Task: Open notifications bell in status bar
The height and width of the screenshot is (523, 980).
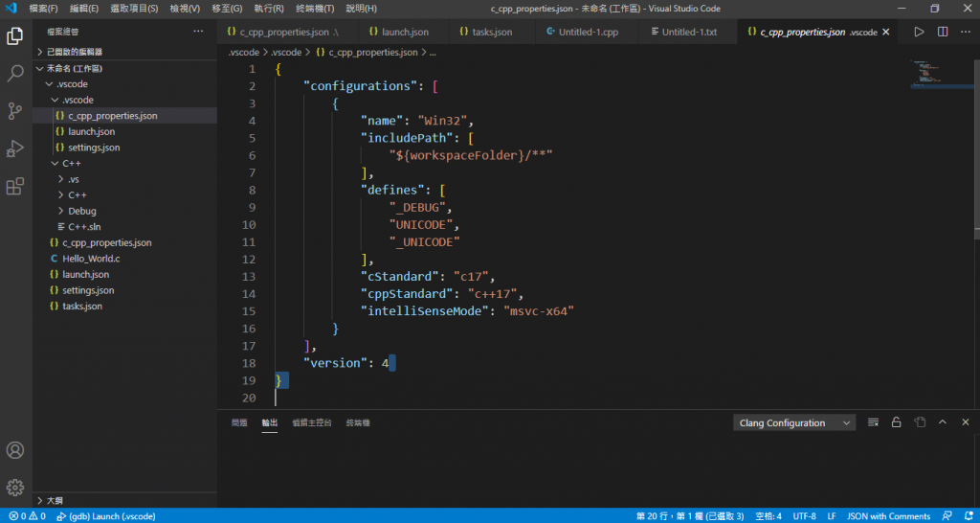Action: tap(967, 516)
